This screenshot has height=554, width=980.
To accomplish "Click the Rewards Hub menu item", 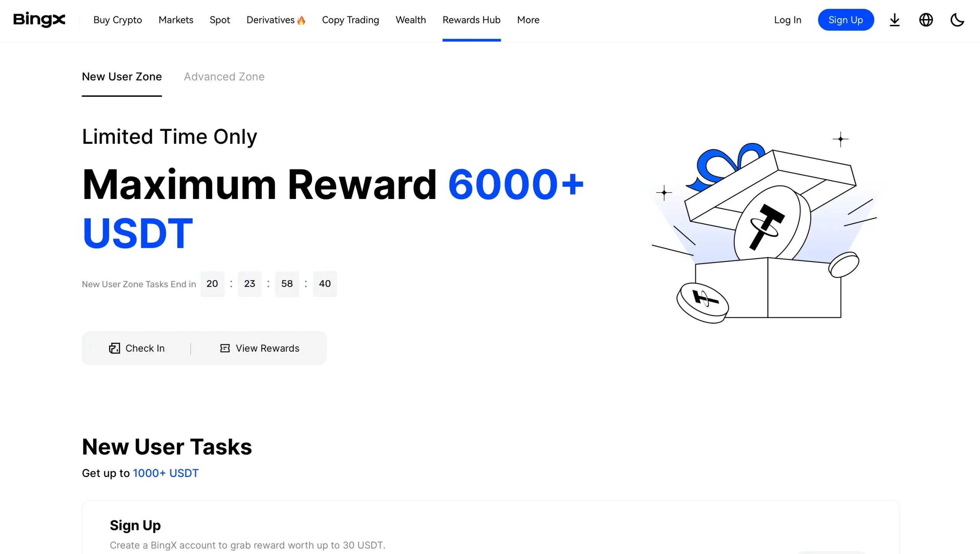I will 471,20.
